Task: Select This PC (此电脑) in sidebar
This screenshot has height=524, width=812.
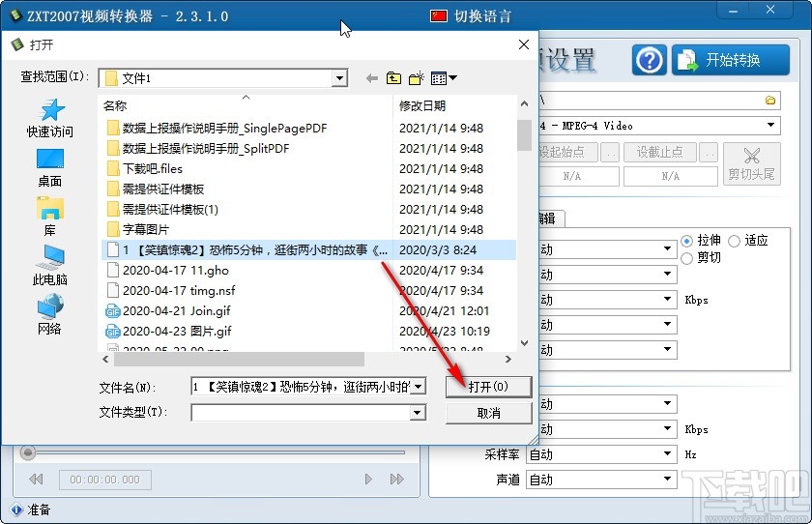Action: click(50, 266)
